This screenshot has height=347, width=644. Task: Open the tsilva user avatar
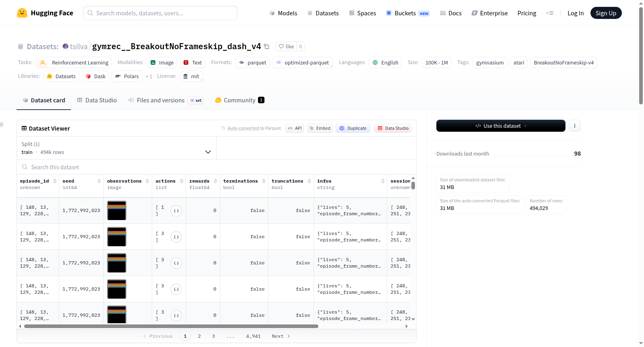click(x=66, y=46)
